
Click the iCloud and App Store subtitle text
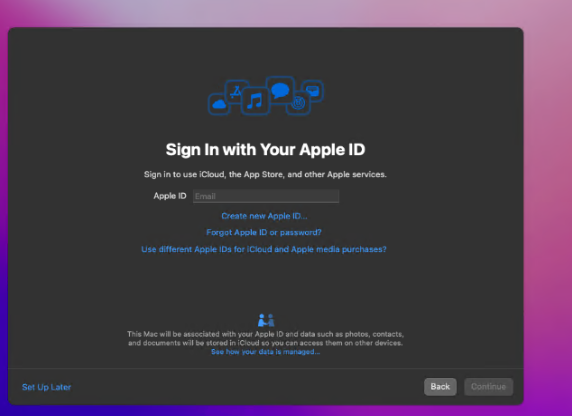(x=265, y=174)
